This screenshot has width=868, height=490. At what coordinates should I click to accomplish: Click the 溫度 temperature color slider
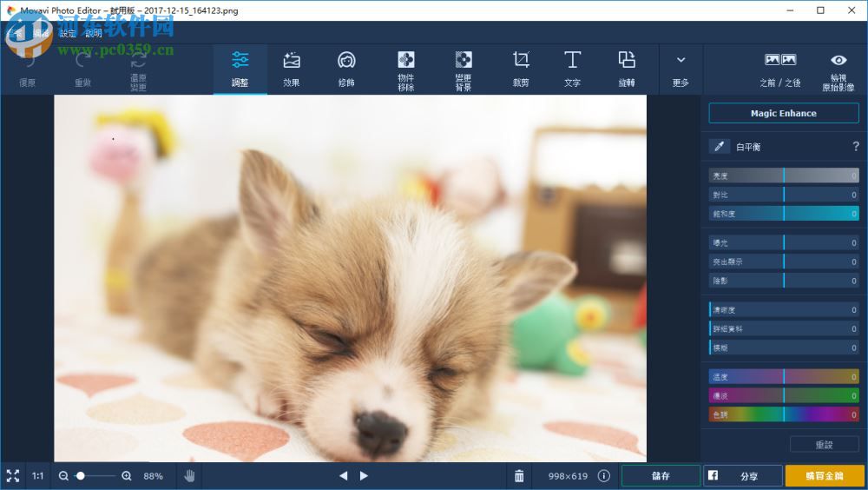pyautogui.click(x=783, y=377)
